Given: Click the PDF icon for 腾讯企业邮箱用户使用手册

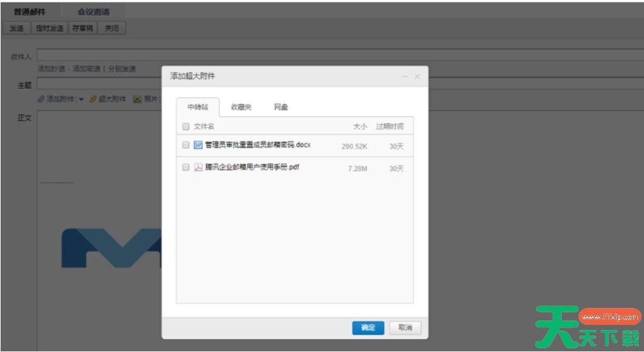Looking at the screenshot, I should pos(198,167).
